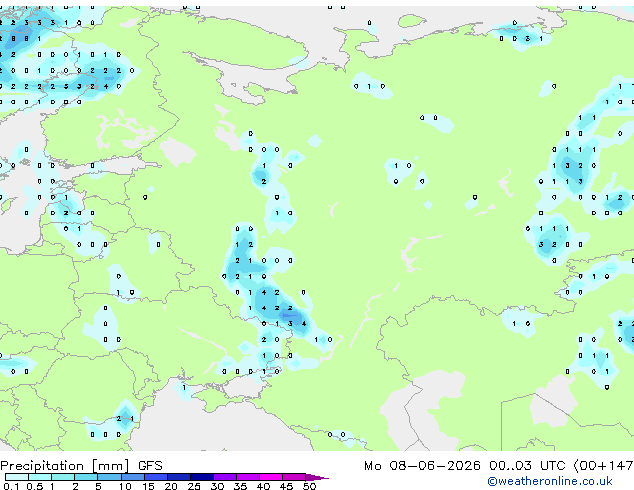The image size is (634, 490).
Task: Click the 20–25 mm legend swatch
Action: point(179,477)
